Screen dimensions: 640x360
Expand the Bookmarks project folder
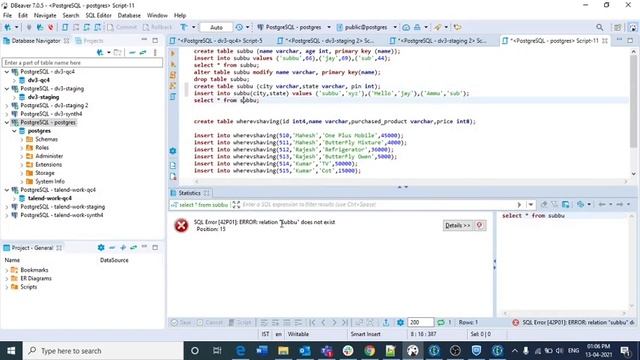[x=7, y=270]
